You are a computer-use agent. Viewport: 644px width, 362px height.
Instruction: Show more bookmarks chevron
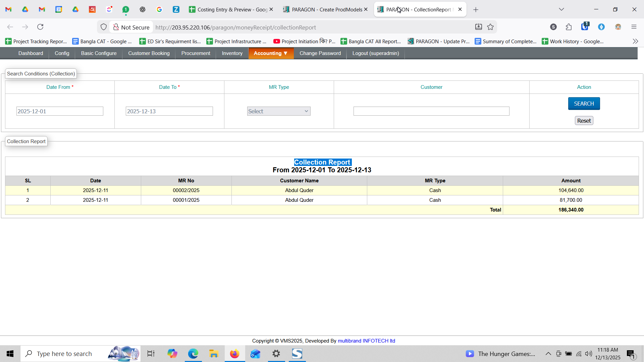[635, 41]
